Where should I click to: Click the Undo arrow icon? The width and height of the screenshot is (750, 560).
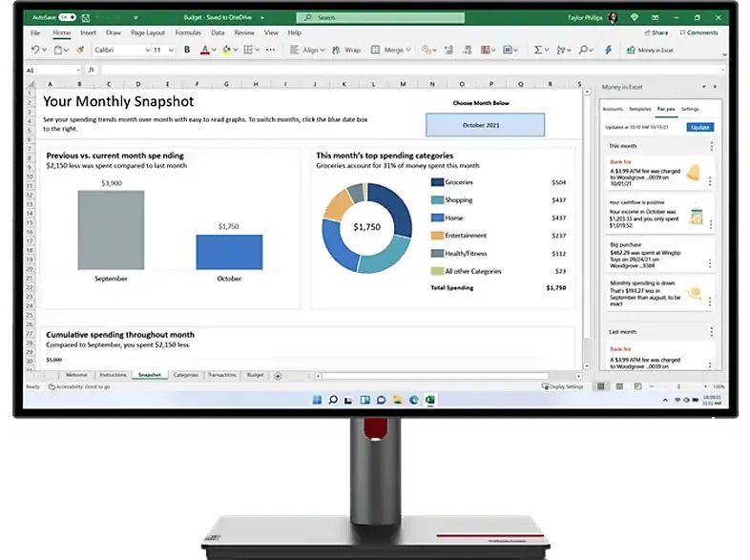pos(35,50)
